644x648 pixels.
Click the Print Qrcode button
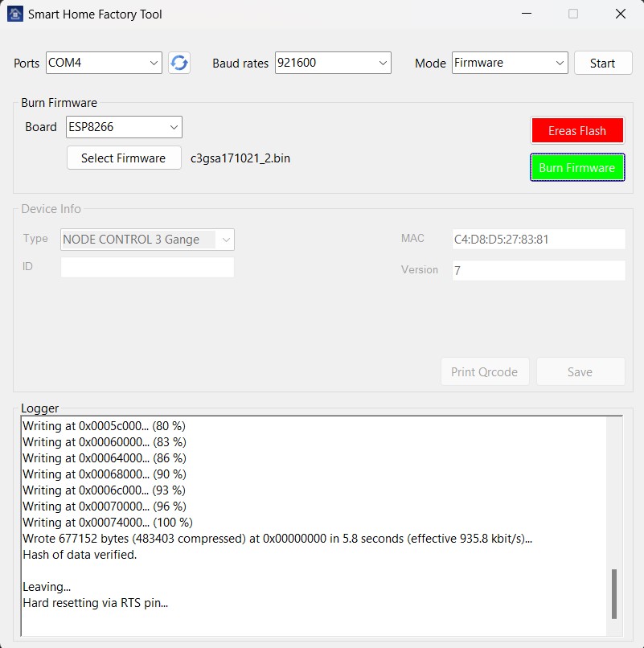(x=485, y=371)
